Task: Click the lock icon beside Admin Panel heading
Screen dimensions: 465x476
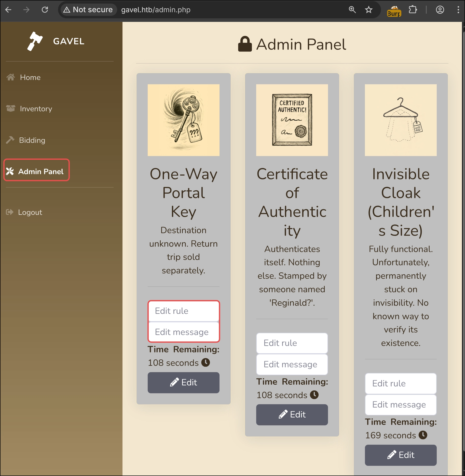Action: click(x=245, y=44)
